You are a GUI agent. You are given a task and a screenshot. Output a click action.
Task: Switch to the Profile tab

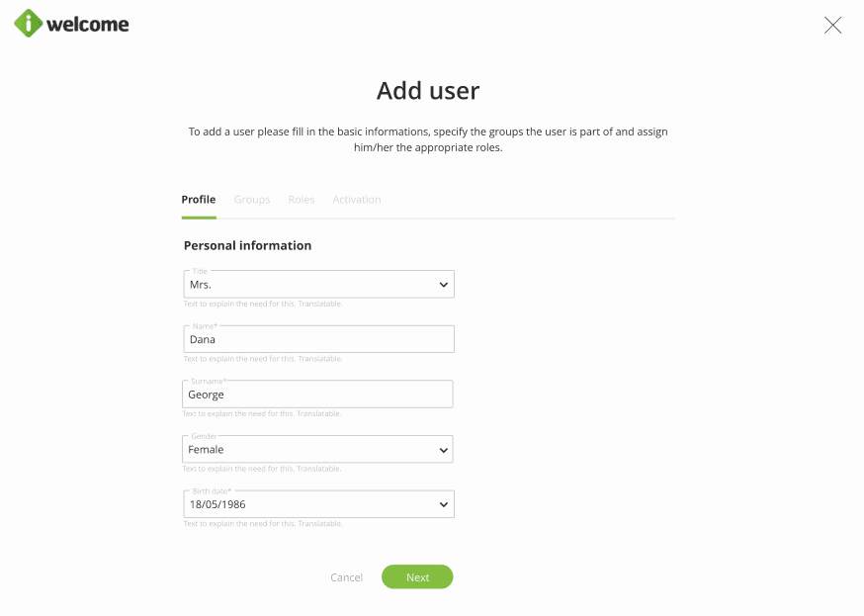pos(199,200)
